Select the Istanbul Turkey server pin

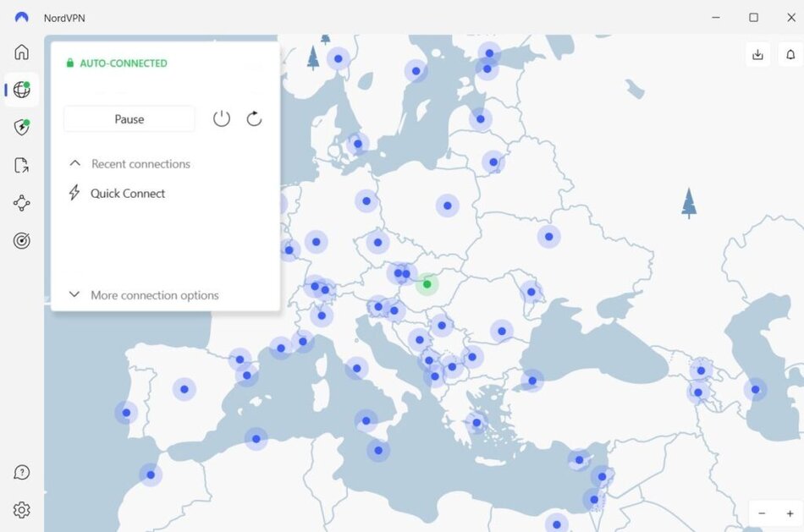point(531,381)
